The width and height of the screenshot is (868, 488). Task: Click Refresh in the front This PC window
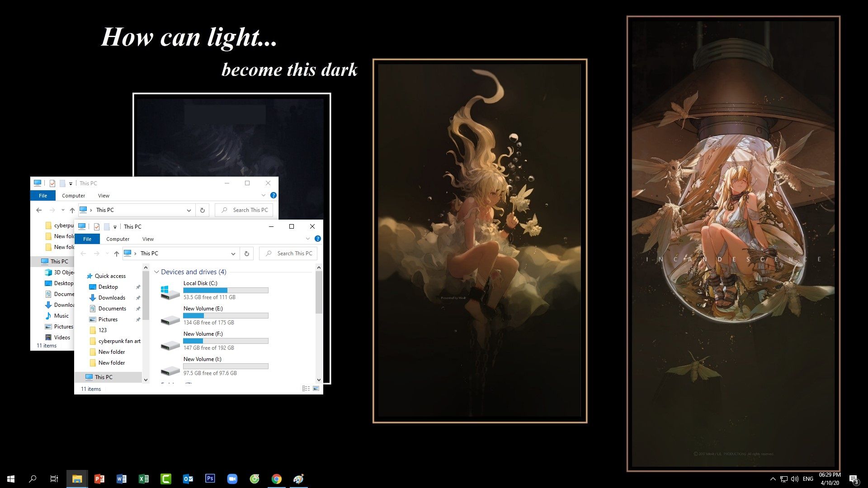(x=247, y=253)
